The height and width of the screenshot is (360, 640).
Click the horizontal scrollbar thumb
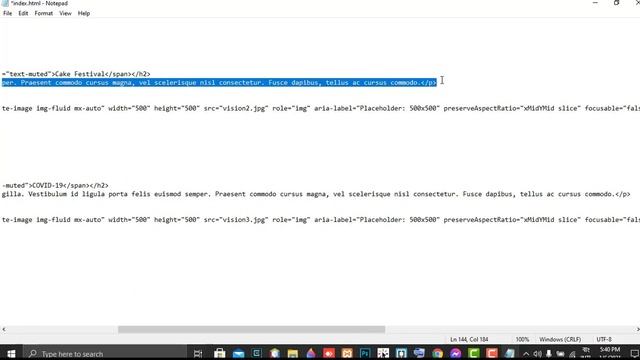[251, 329]
